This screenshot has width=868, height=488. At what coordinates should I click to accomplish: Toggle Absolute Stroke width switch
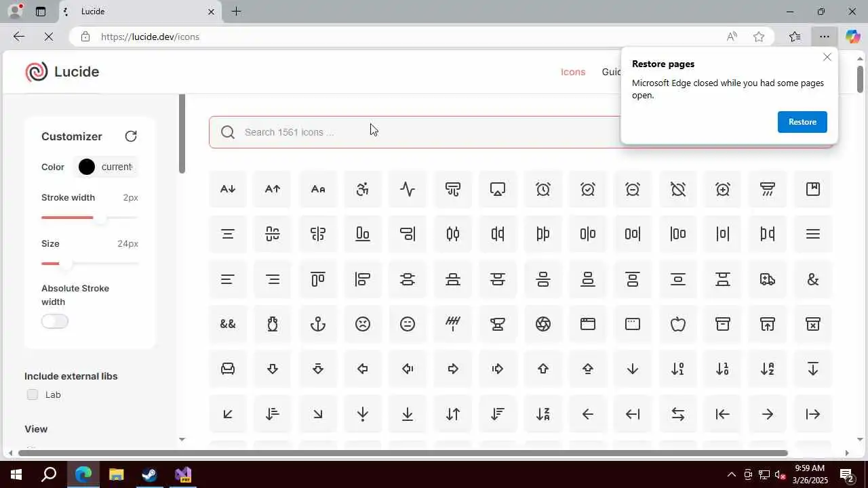(x=55, y=321)
